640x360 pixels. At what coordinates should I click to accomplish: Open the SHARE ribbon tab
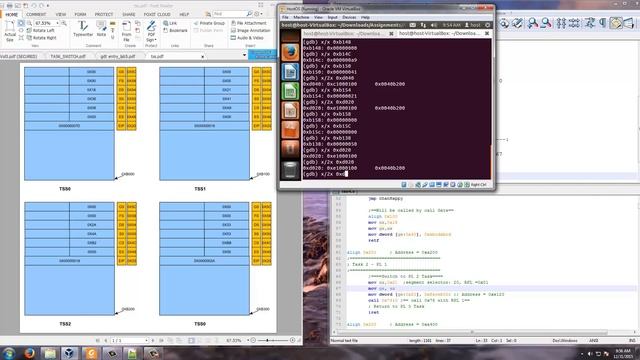point(129,14)
